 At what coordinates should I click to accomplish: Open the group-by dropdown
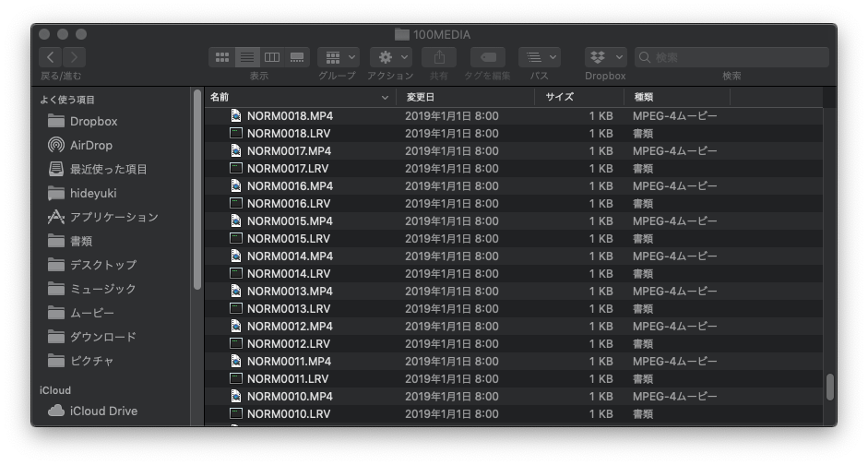click(x=338, y=57)
